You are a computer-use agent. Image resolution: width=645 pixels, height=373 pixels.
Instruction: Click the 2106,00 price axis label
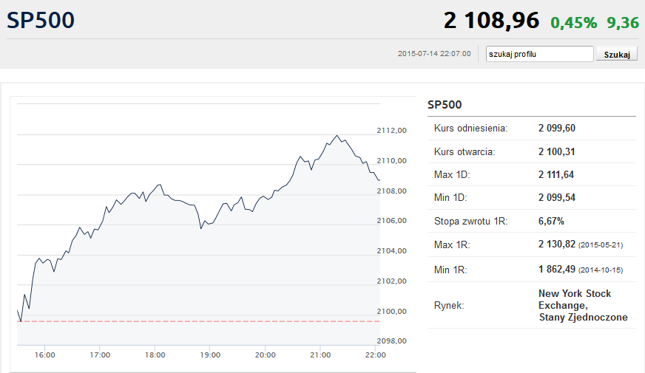pos(391,221)
